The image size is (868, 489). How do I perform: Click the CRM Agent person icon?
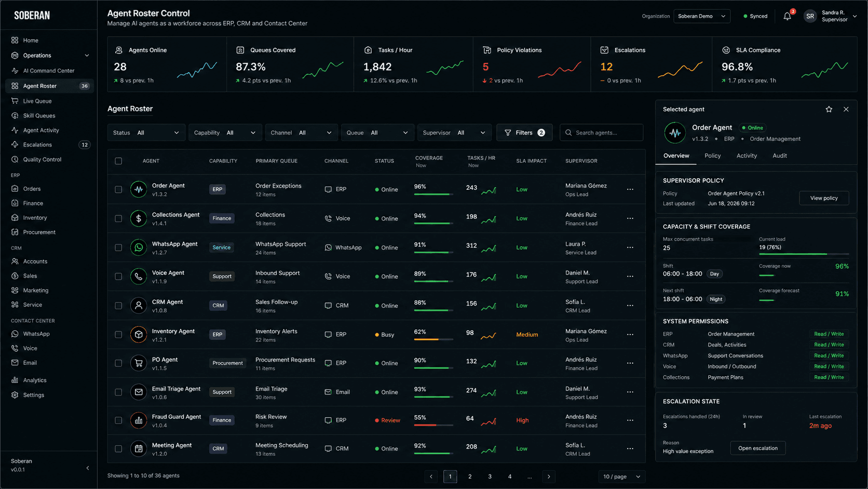pyautogui.click(x=139, y=306)
